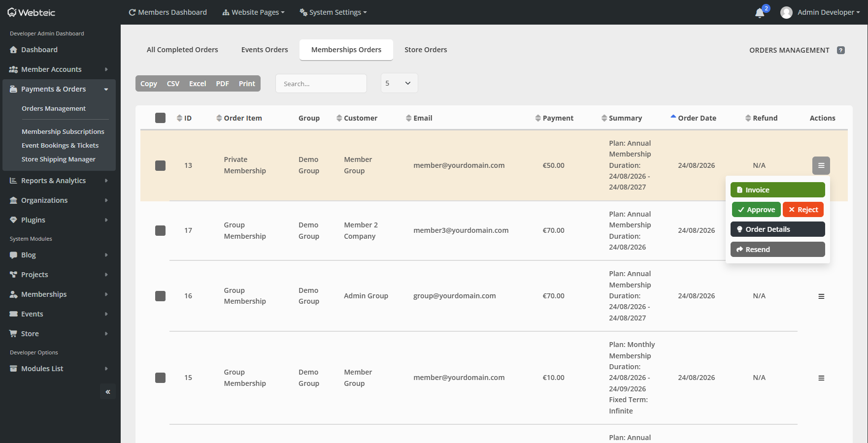Image resolution: width=868 pixels, height=443 pixels.
Task: Open actions hamburger for order 15
Action: coord(821,378)
